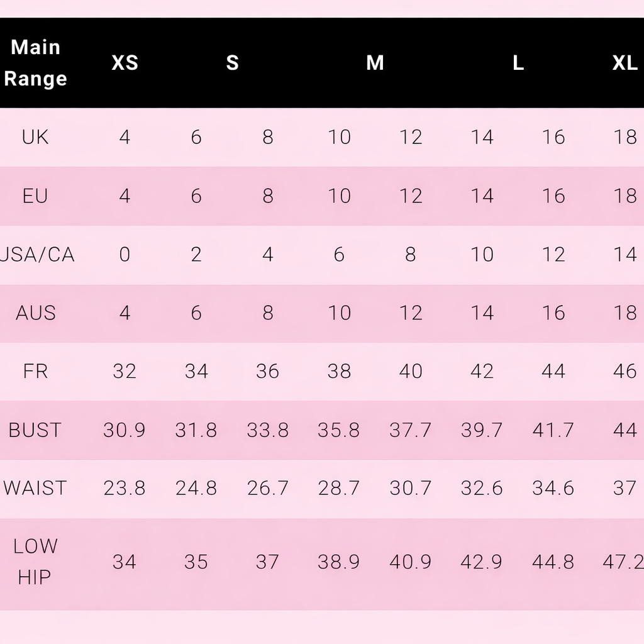Click the XL size column header

click(625, 63)
